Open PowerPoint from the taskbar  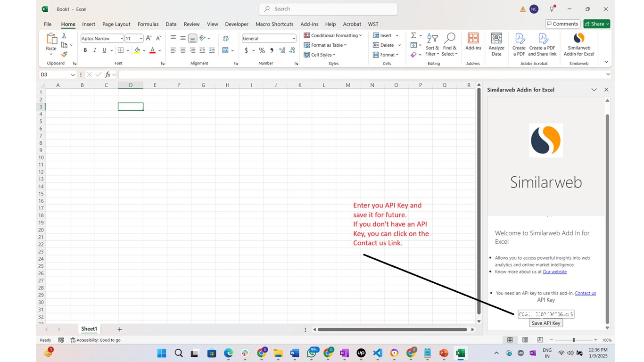pyautogui.click(x=444, y=353)
